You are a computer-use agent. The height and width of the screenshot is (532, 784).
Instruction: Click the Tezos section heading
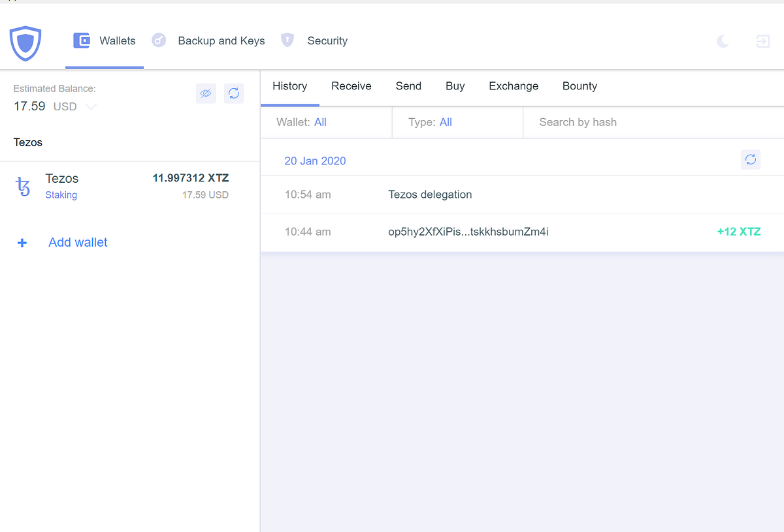coord(28,142)
